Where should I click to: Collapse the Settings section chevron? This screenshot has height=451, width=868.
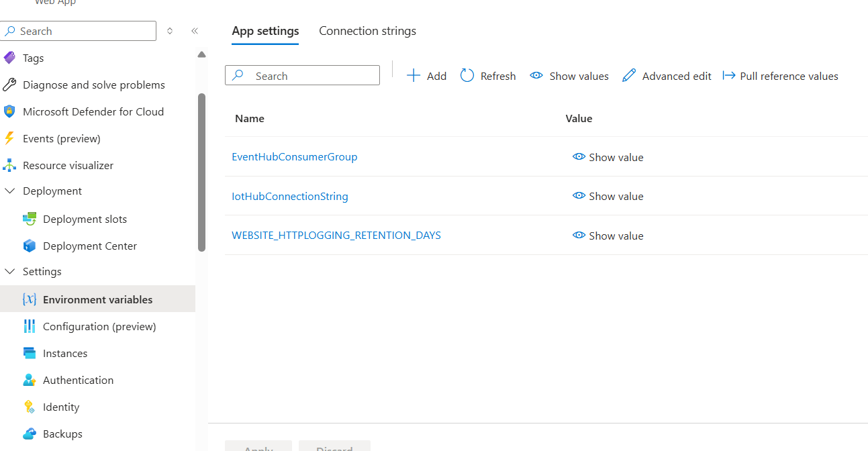click(10, 272)
